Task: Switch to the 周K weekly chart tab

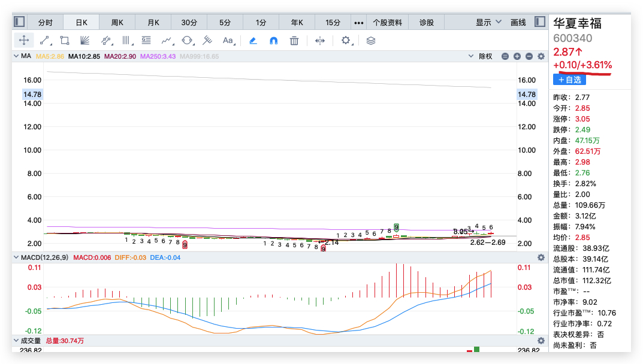Action: click(117, 23)
